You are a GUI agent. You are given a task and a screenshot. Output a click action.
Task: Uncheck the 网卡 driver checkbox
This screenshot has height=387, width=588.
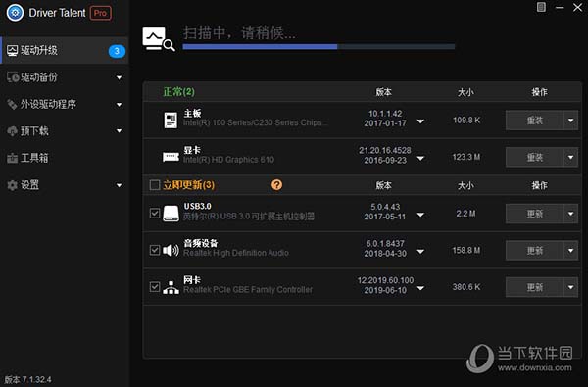point(155,287)
